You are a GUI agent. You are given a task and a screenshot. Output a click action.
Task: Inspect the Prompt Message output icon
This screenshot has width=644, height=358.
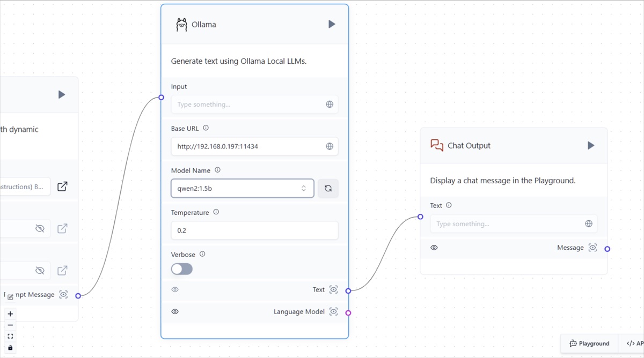(x=63, y=295)
